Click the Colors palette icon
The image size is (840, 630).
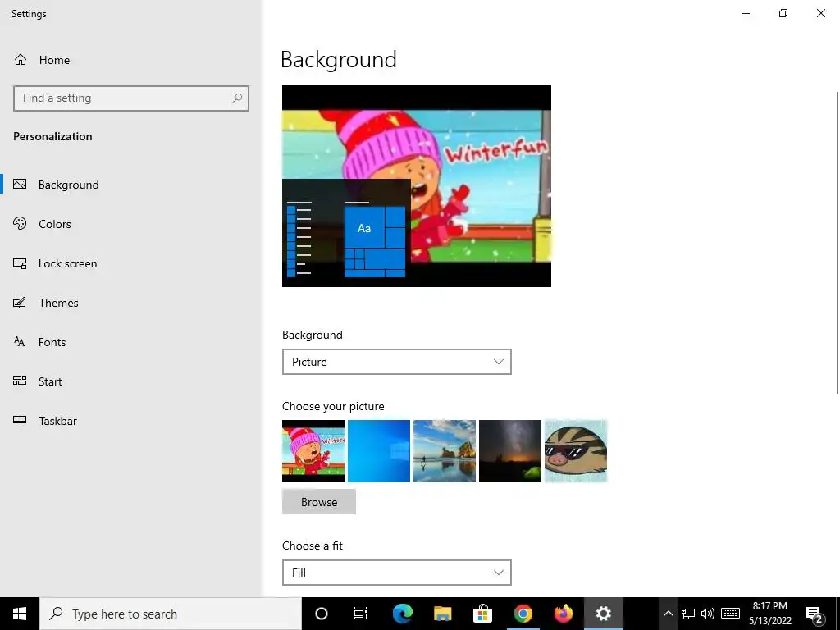20,223
